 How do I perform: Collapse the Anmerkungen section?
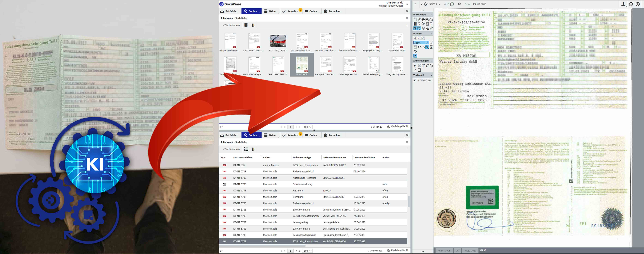[432, 61]
